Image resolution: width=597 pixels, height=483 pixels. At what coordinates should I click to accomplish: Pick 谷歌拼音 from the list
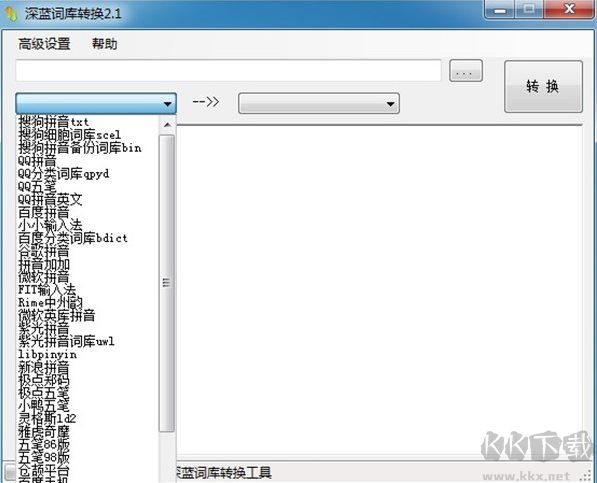tap(44, 251)
